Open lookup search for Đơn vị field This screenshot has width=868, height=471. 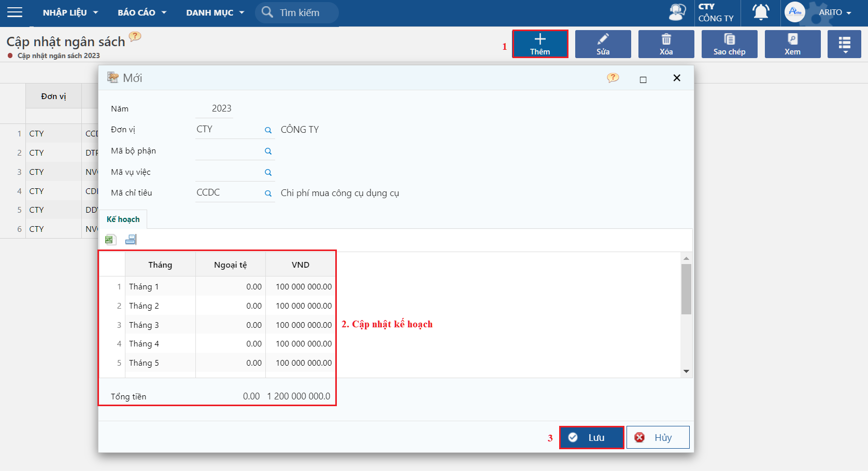click(x=268, y=130)
